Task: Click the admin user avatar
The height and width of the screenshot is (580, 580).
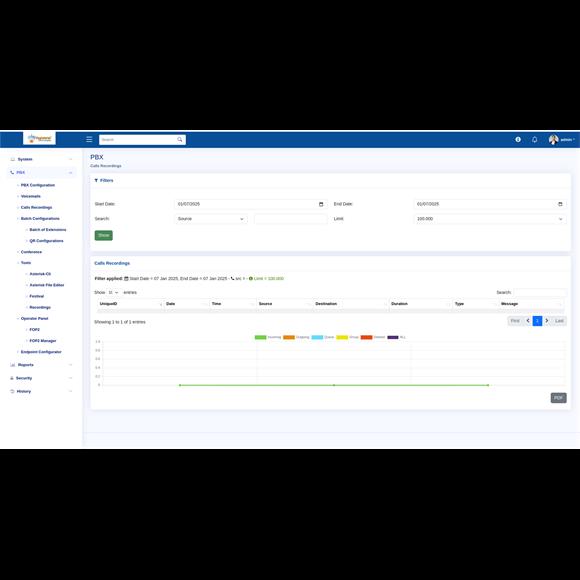Action: [x=553, y=139]
